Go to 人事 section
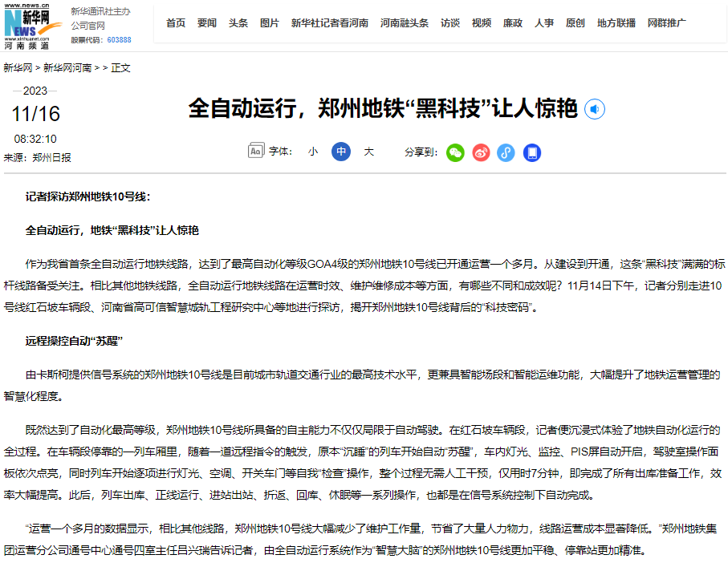728x567 pixels. 544,22
